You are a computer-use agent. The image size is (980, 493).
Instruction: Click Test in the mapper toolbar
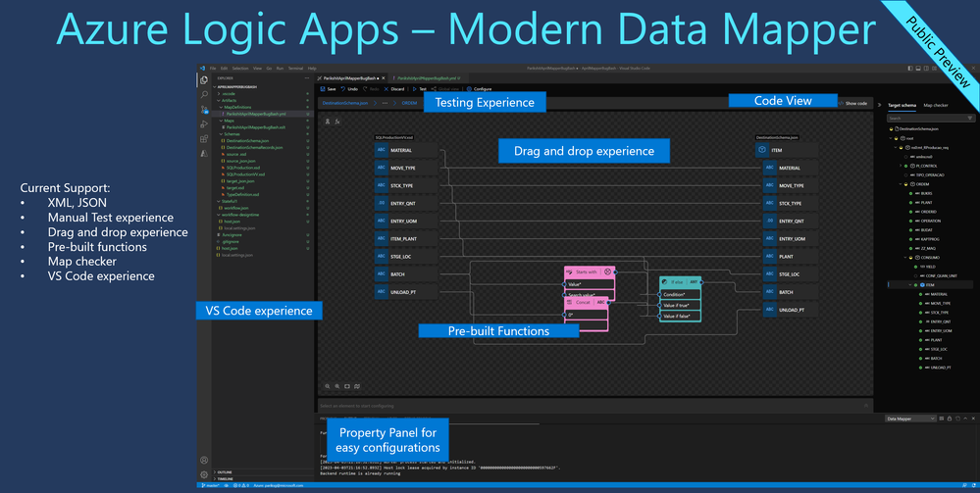point(420,89)
